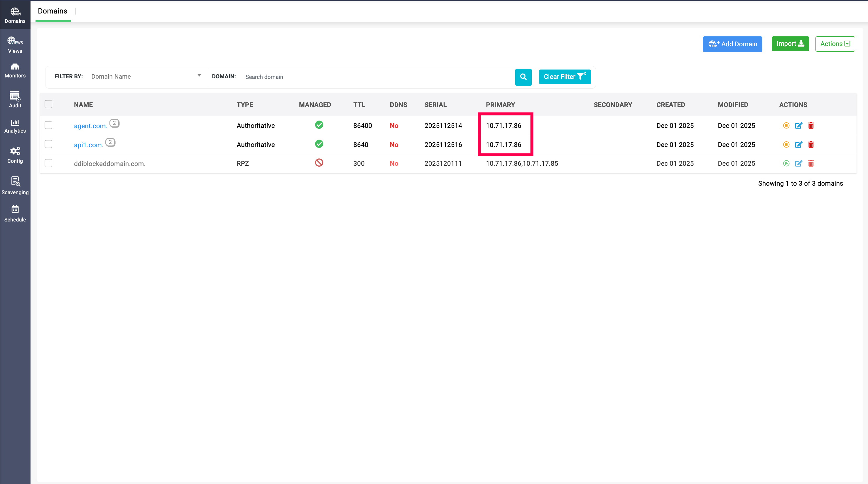Image resolution: width=868 pixels, height=484 pixels.
Task: Open the Audit sidebar section
Action: pos(15,99)
